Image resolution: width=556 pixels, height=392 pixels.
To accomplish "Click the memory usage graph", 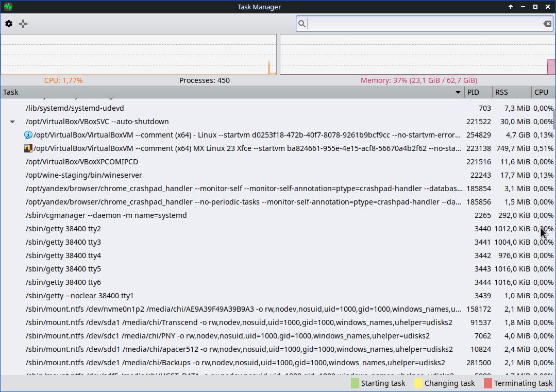I will click(x=417, y=55).
